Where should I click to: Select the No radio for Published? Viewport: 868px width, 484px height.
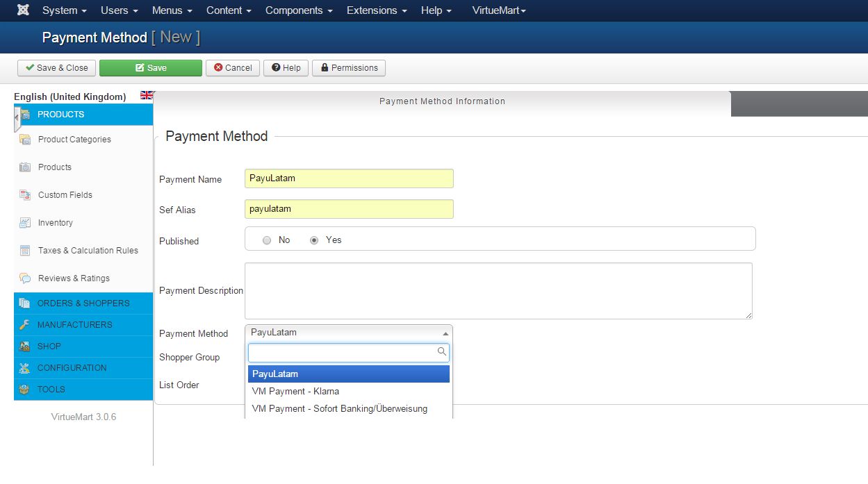coord(267,240)
